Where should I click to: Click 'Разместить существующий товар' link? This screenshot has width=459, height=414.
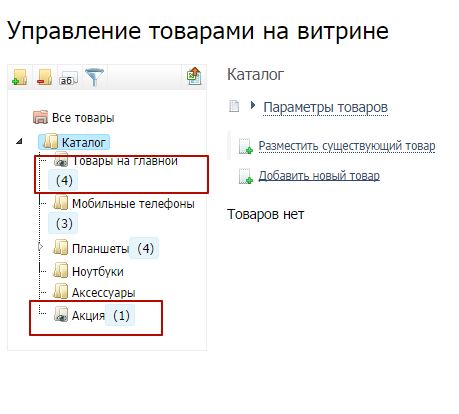click(347, 146)
